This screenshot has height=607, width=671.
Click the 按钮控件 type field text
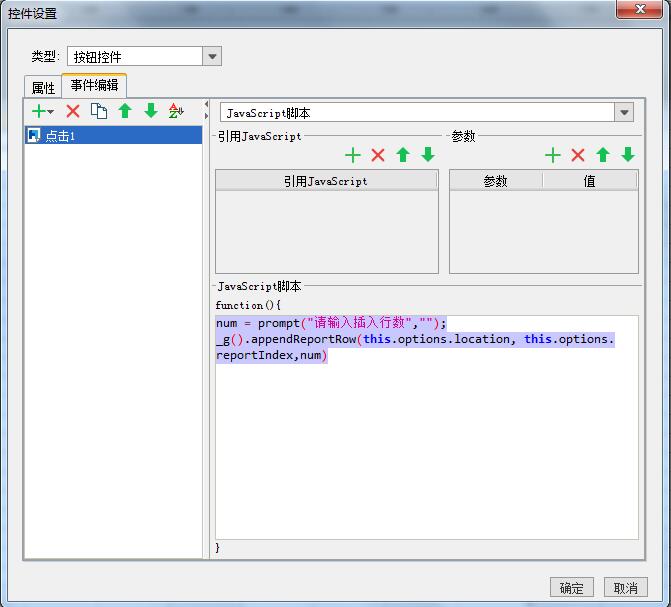[x=98, y=57]
